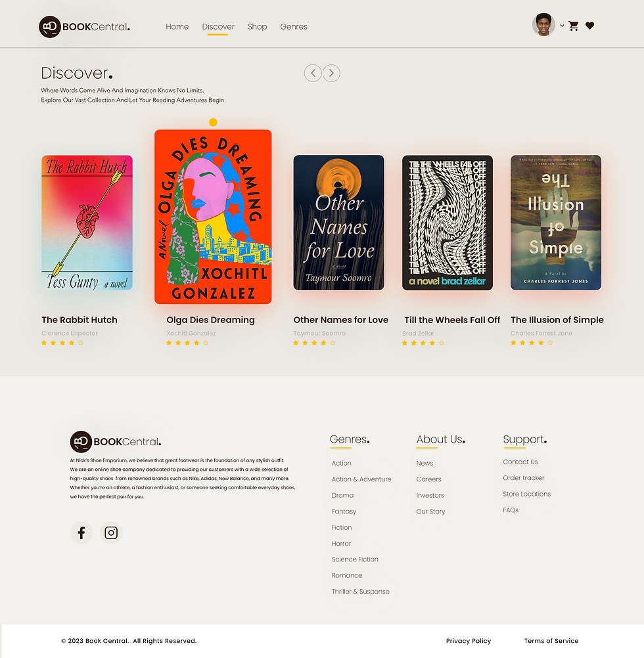Open the Careers link
644x658 pixels.
(x=428, y=479)
